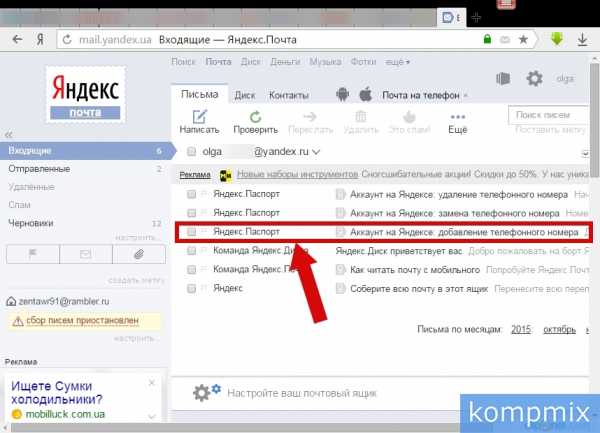600x433 pixels.
Task: Click the green padlock security icon
Action: [487, 39]
